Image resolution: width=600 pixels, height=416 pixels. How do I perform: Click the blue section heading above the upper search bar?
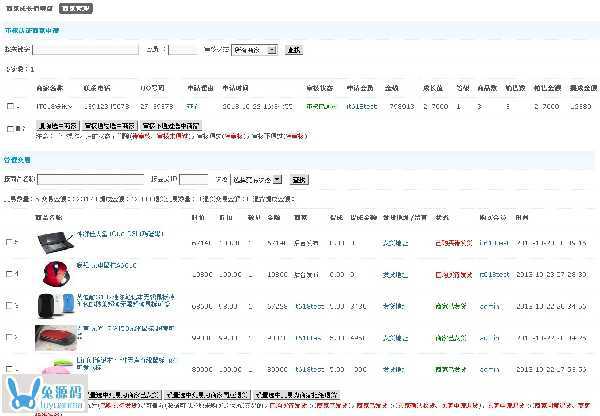coord(32,30)
